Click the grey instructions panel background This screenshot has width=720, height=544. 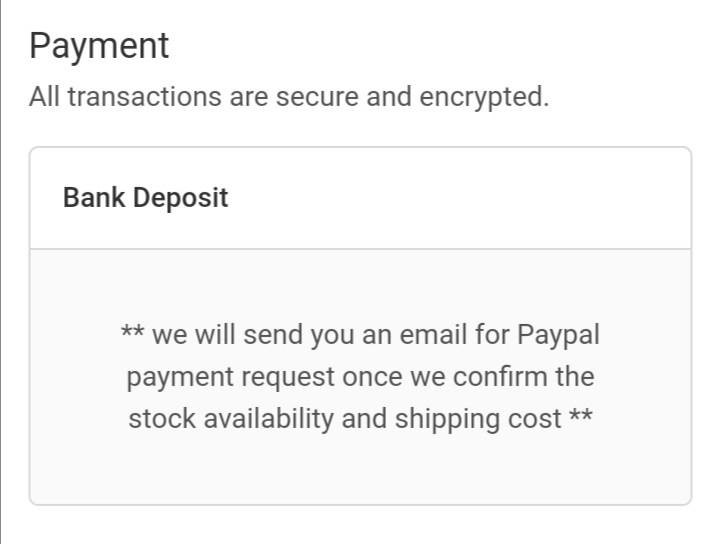click(x=360, y=470)
